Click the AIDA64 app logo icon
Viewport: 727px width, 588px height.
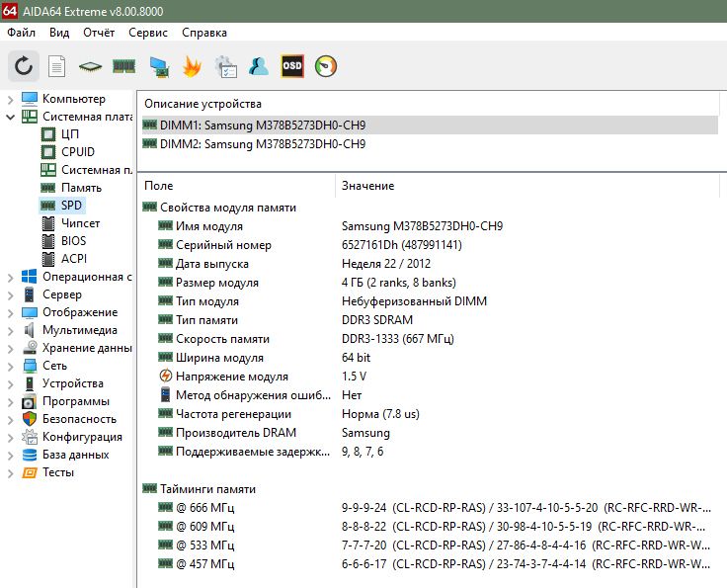10,11
